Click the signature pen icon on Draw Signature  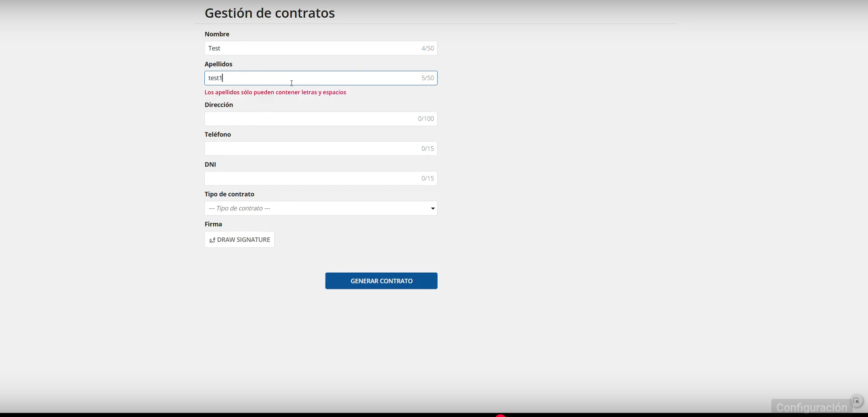pyautogui.click(x=212, y=240)
